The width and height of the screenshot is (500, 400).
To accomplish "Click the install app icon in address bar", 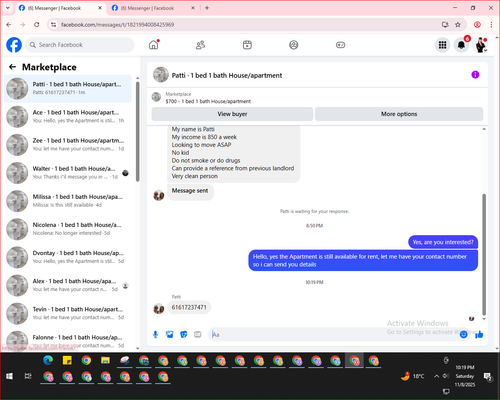I will click(445, 25).
